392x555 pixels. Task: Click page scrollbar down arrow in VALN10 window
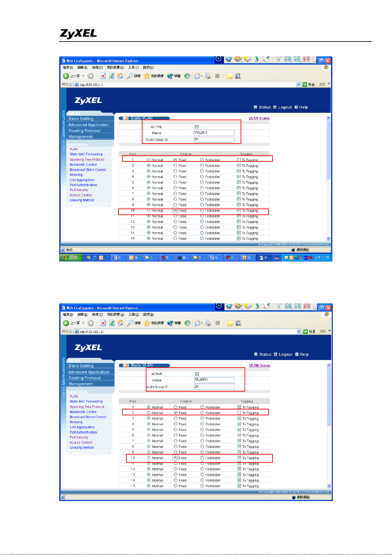328,238
